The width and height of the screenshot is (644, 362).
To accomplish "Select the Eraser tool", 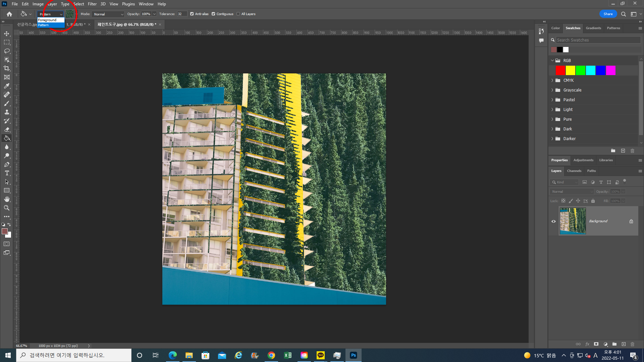I will [x=7, y=129].
